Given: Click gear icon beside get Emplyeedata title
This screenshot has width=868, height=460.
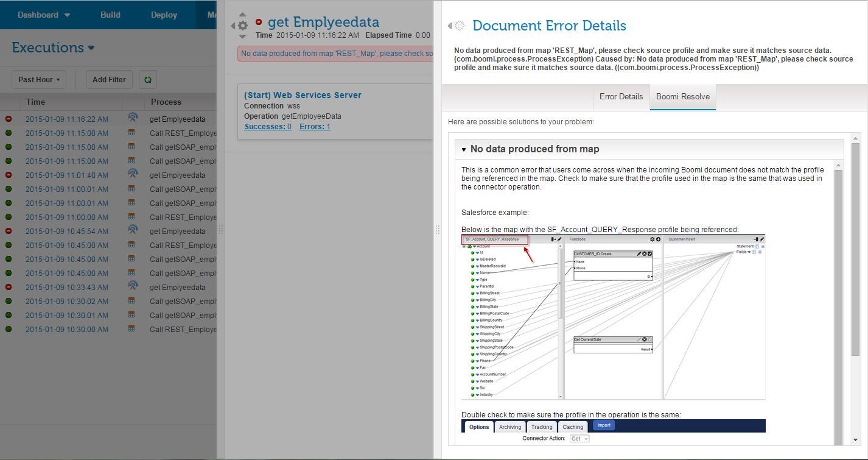Looking at the screenshot, I should (242, 26).
